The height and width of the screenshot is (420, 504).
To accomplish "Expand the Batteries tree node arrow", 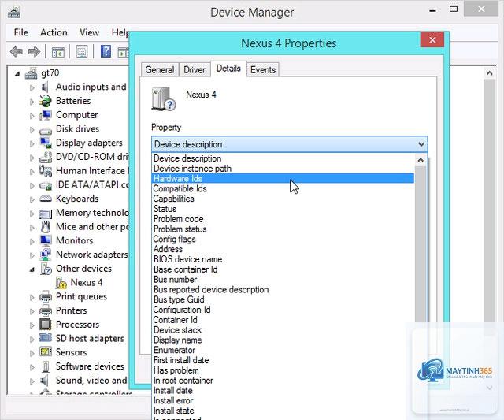I will click(x=31, y=102).
